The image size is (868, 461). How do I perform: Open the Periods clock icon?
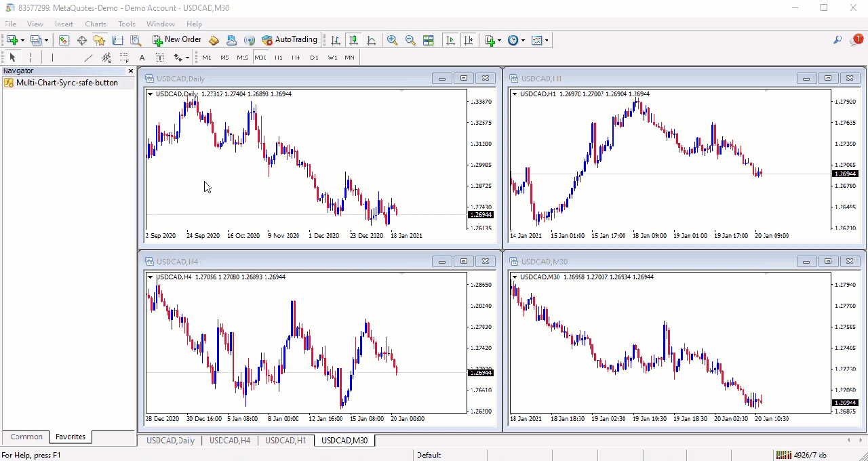coord(513,41)
